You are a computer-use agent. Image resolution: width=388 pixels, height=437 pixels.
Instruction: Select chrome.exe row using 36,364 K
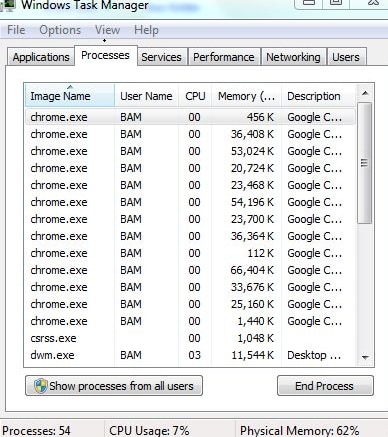[190, 236]
